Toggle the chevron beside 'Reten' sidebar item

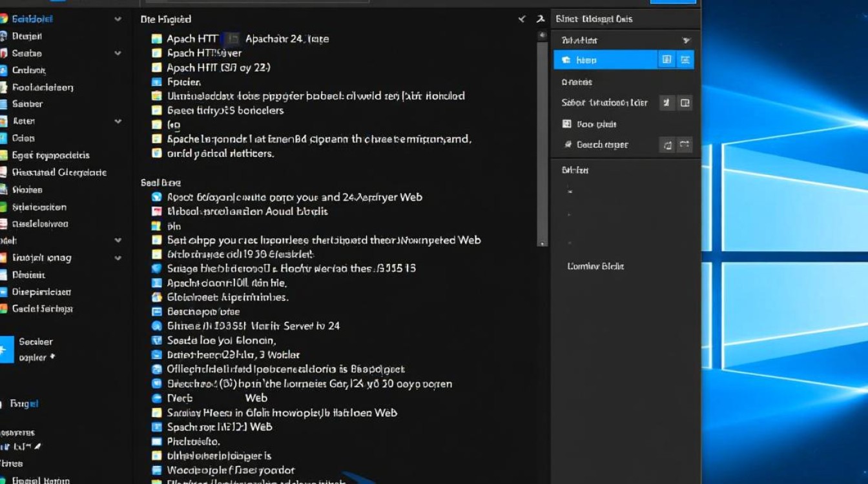[x=118, y=121]
